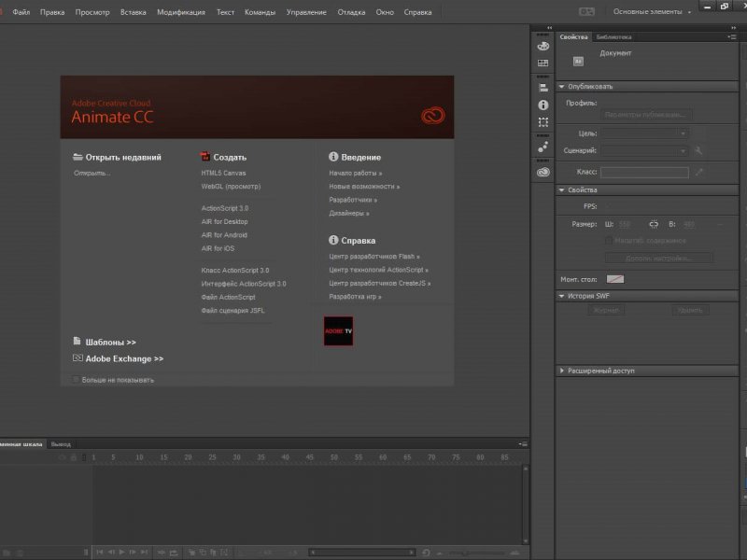Click the timeline zoom slider
The height and width of the screenshot is (560, 747).
pos(477,553)
